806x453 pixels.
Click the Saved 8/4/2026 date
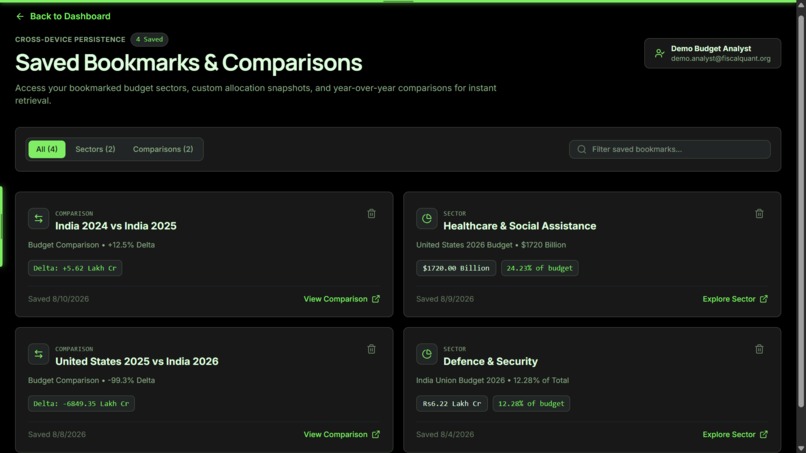pyautogui.click(x=445, y=434)
